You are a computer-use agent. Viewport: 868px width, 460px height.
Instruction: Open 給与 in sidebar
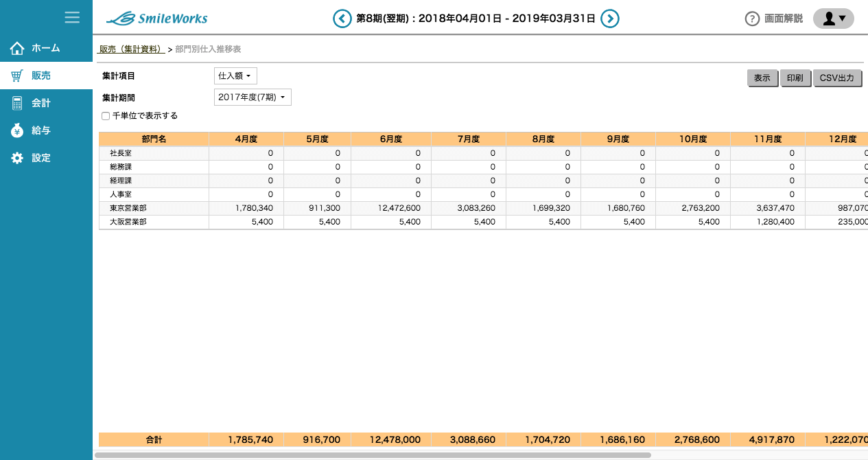tap(46, 130)
